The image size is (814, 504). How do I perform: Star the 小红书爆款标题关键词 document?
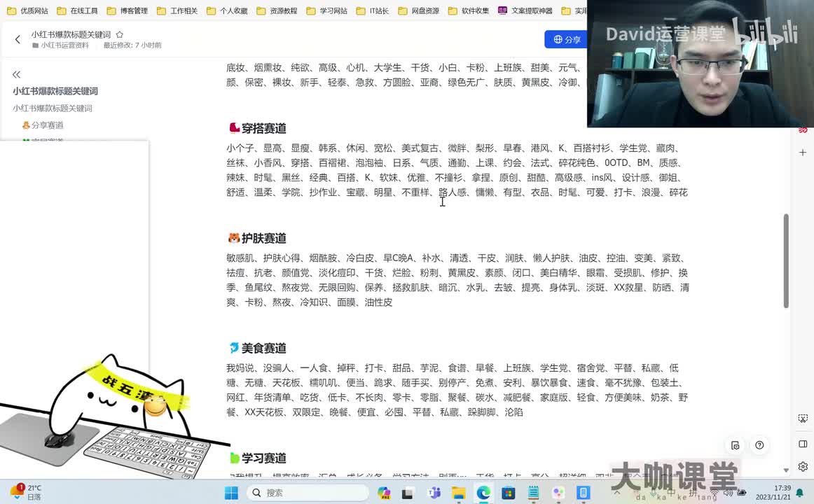click(x=119, y=34)
